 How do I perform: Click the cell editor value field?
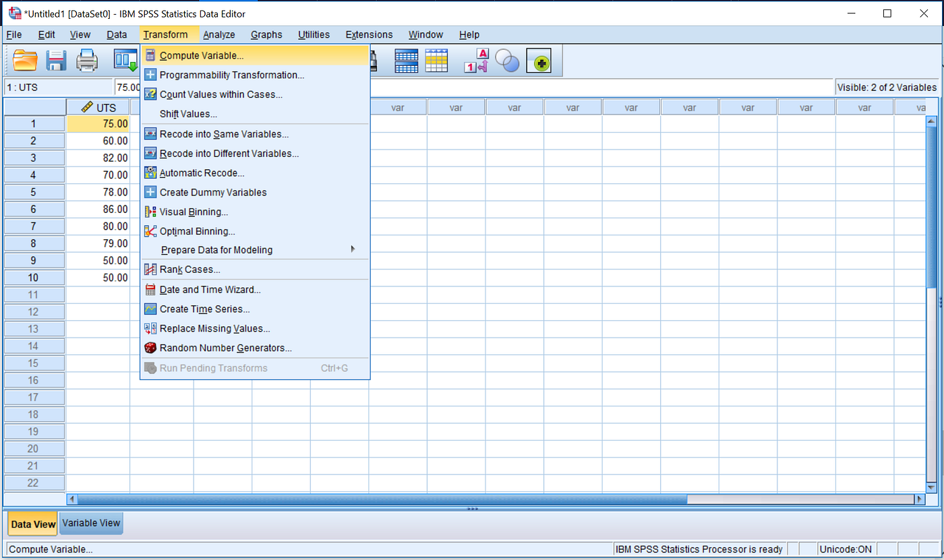(x=473, y=87)
